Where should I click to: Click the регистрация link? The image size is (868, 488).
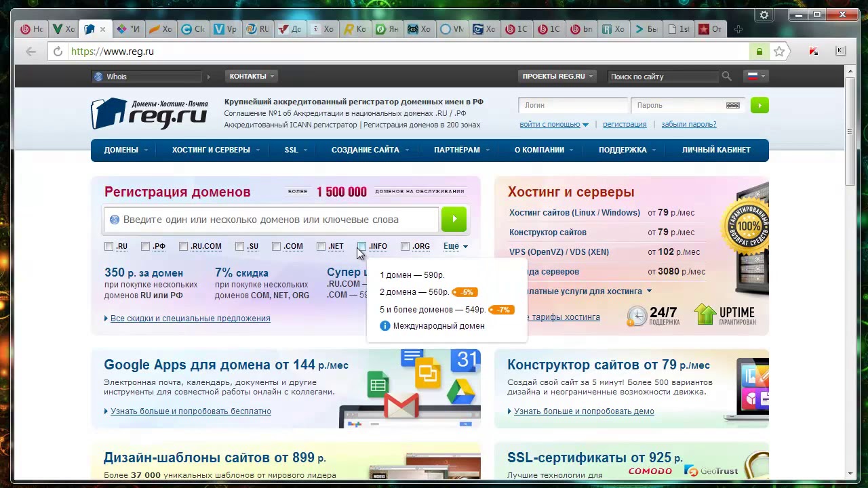[625, 125]
